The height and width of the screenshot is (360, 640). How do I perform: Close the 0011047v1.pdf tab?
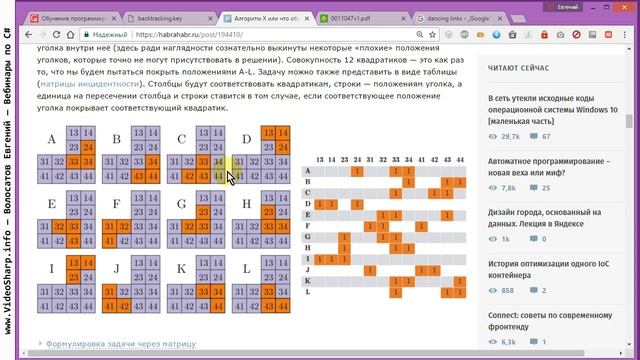[403, 19]
